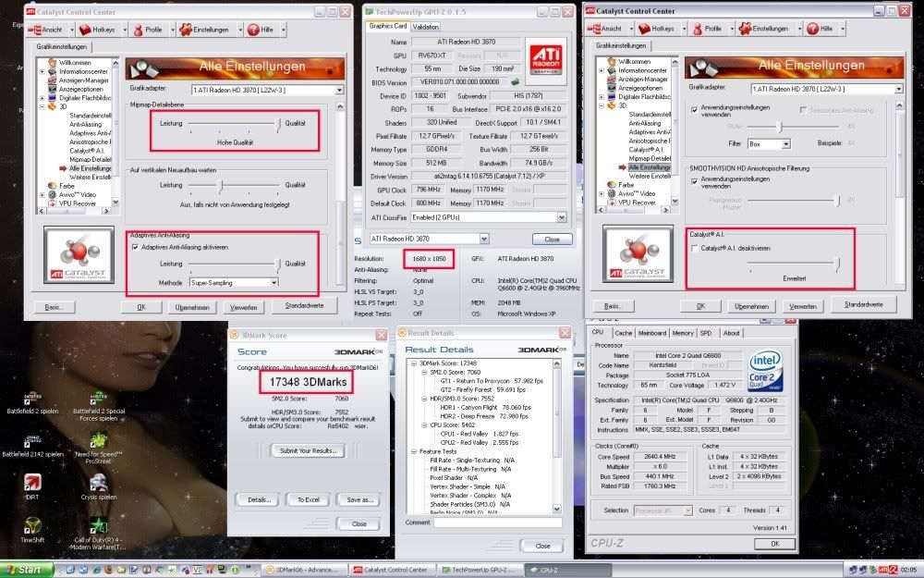Toggle Adaptives Anti-Aliasing aktivieren checkbox

click(x=136, y=248)
